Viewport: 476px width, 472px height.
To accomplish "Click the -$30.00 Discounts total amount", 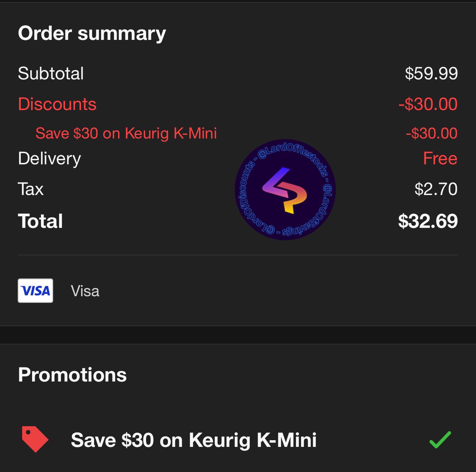I will pyautogui.click(x=428, y=104).
